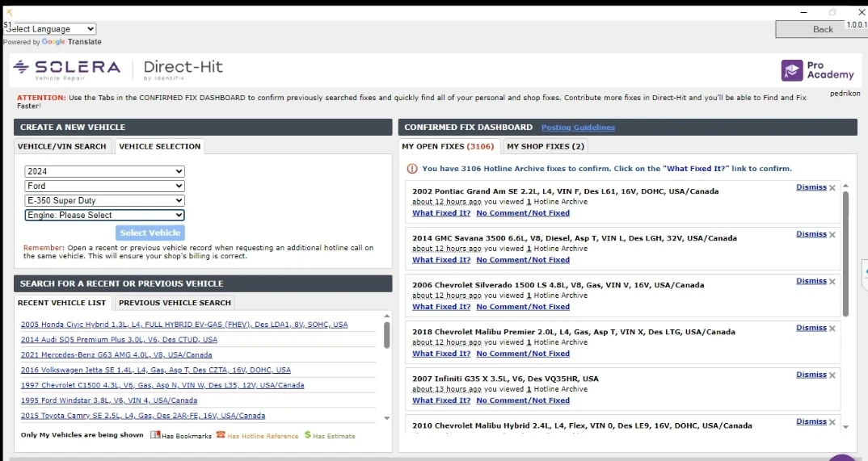Open the make dropdown showing Ford

(x=104, y=186)
